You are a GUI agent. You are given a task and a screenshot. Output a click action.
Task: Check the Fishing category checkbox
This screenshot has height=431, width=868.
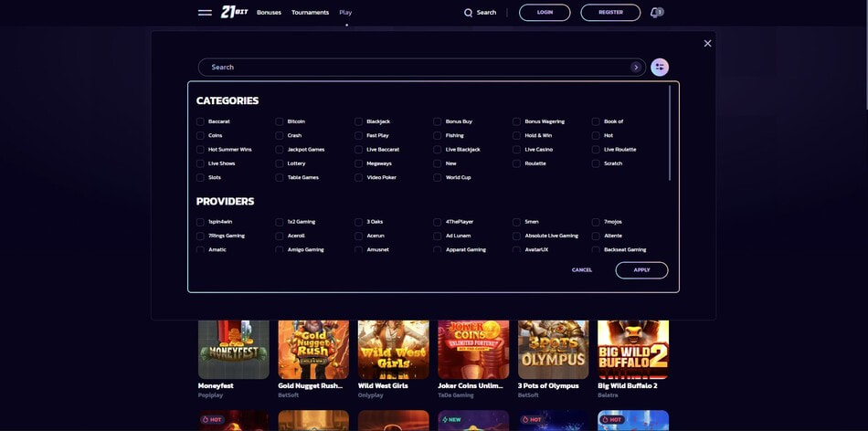(438, 135)
